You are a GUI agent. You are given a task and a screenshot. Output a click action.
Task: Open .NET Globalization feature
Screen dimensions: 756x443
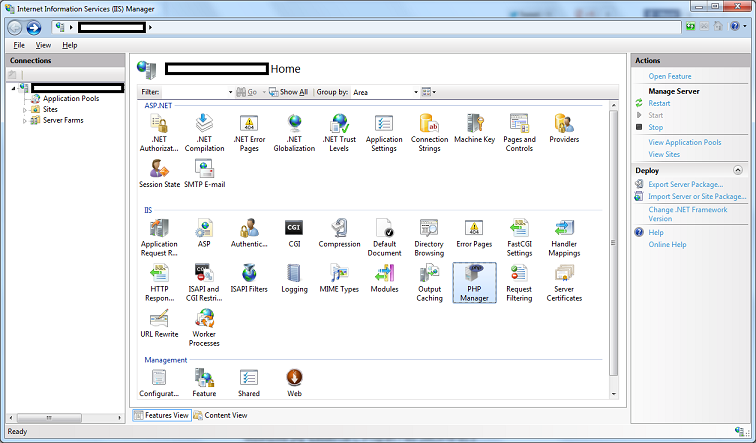[x=294, y=133]
